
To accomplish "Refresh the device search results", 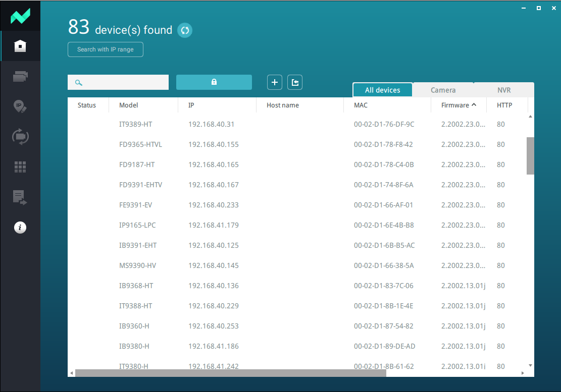I will 184,30.
